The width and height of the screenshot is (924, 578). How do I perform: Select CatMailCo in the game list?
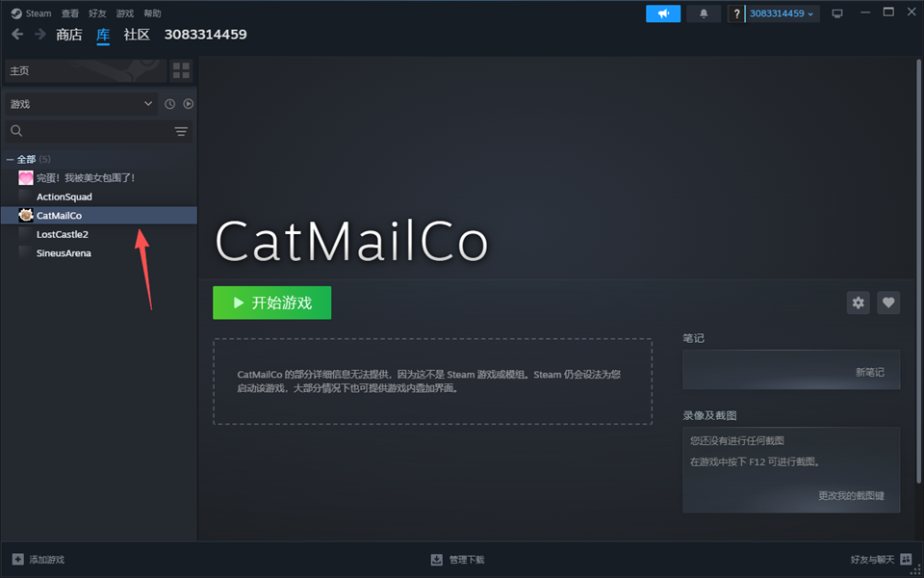click(98, 215)
